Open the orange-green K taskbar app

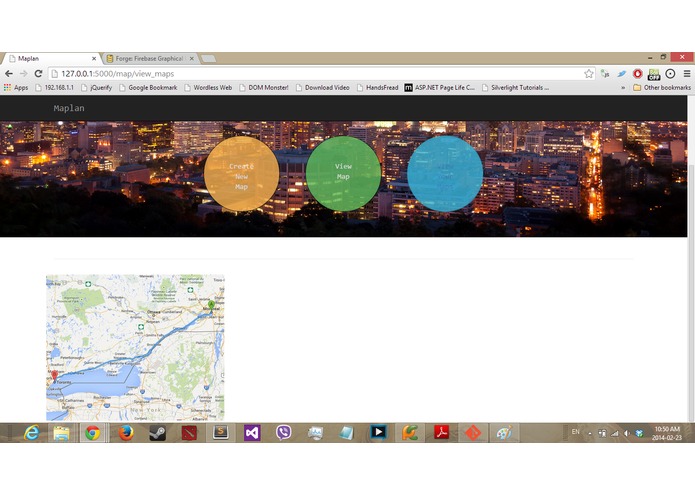(410, 432)
